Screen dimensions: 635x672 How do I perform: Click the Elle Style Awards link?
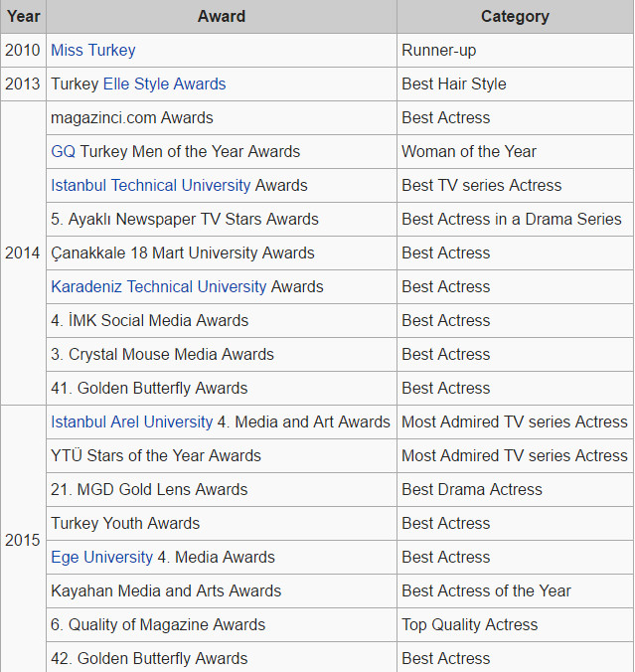164,84
